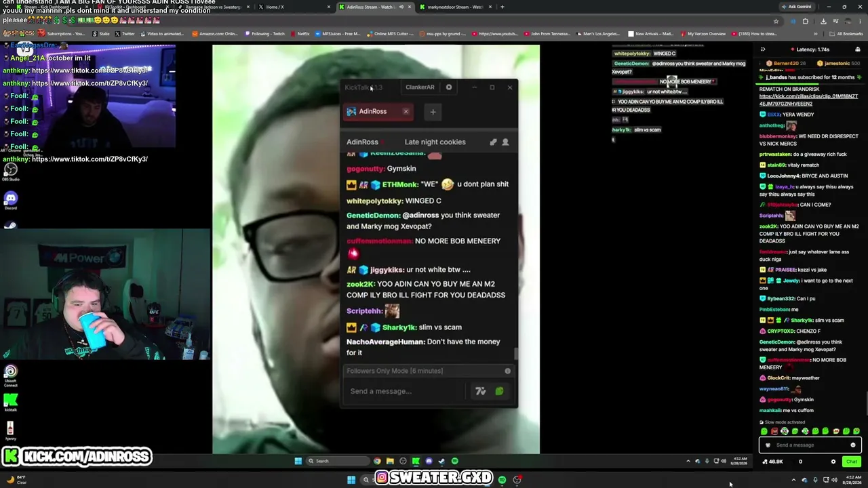Open the emoji picker in Kick chat input
The height and width of the screenshot is (488, 868).
coord(853,445)
